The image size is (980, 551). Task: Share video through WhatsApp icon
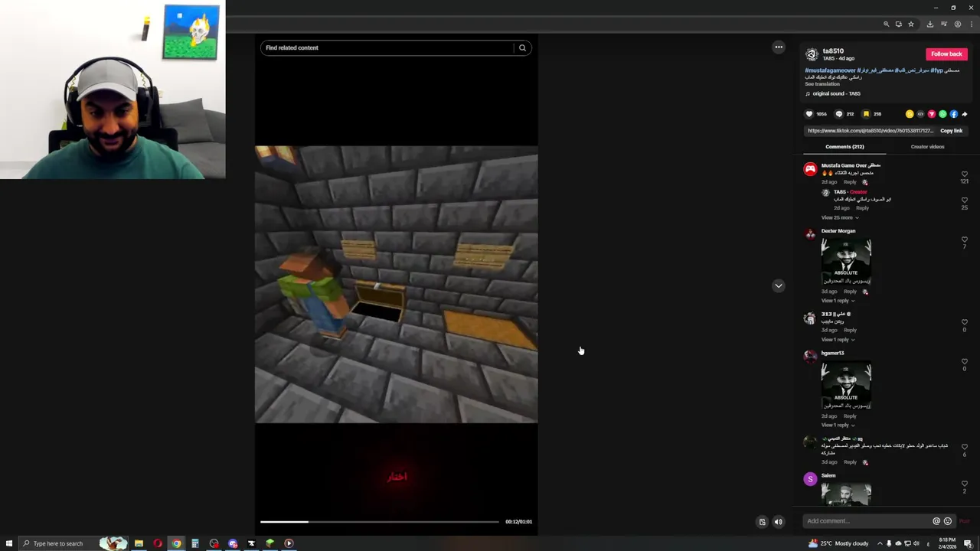tap(942, 114)
